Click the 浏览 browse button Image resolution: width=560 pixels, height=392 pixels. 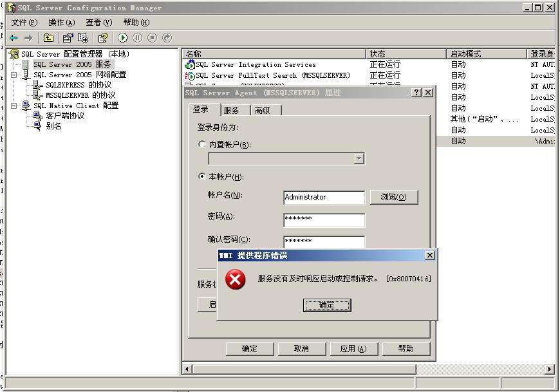click(x=394, y=197)
